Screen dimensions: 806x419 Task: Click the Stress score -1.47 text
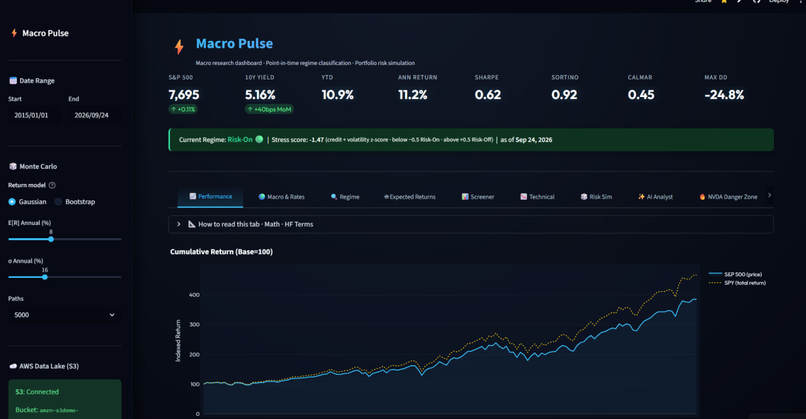[x=298, y=139]
